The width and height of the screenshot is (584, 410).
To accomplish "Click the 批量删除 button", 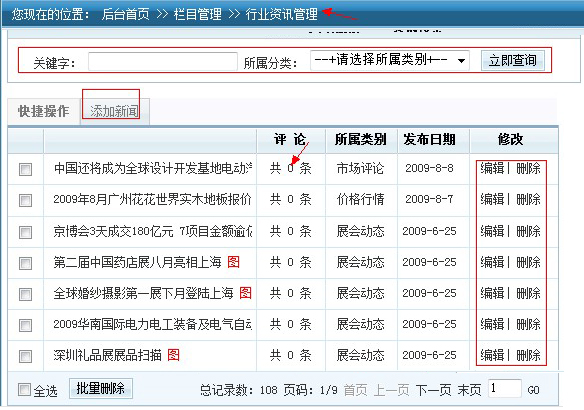I will pyautogui.click(x=101, y=388).
